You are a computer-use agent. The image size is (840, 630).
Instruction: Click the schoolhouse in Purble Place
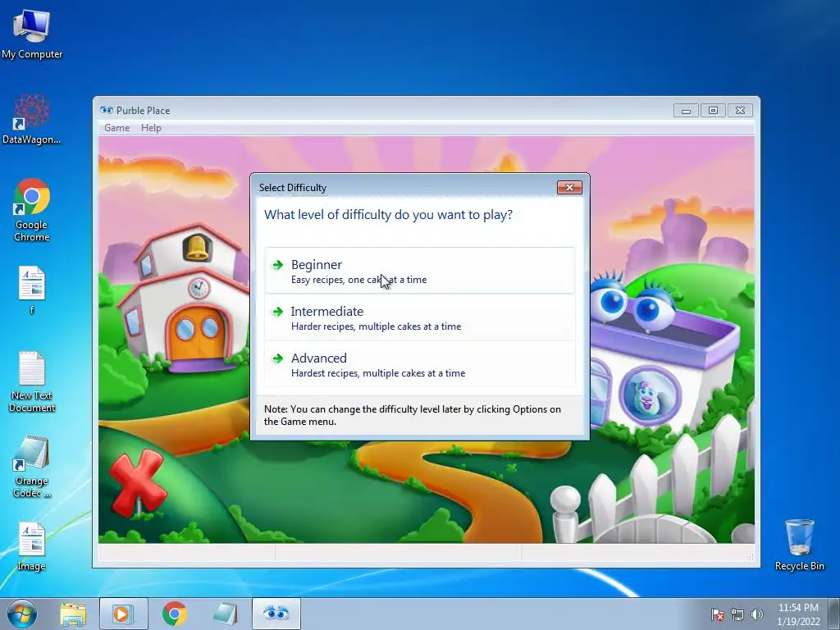pyautogui.click(x=185, y=300)
